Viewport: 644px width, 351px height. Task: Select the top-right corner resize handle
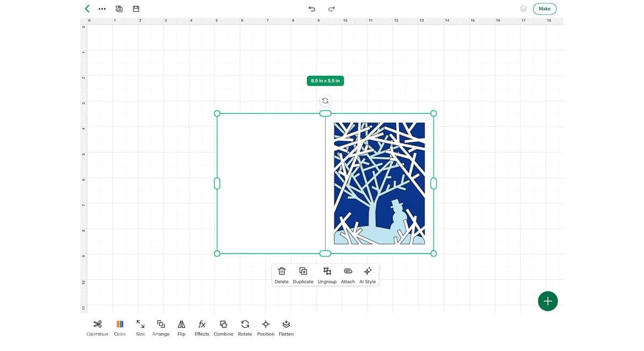(x=434, y=113)
